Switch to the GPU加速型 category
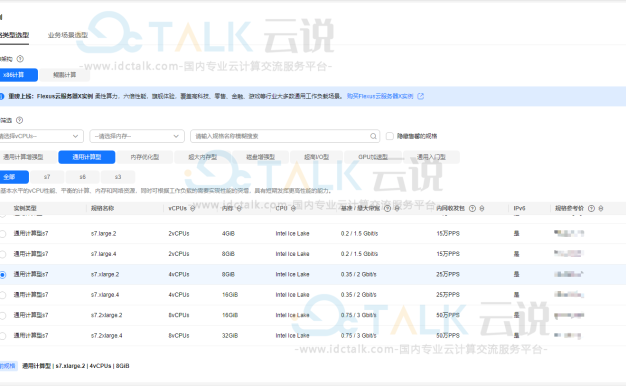This screenshot has width=626, height=386. [x=373, y=157]
